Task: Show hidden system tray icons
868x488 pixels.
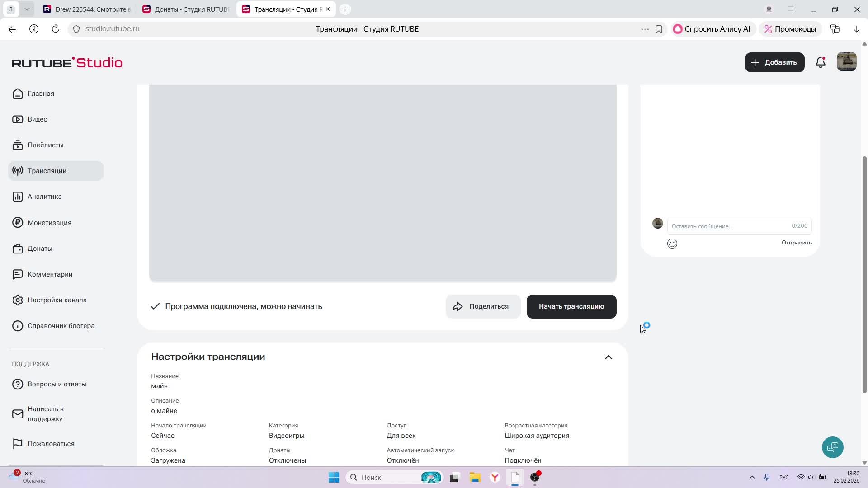Action: point(752,477)
